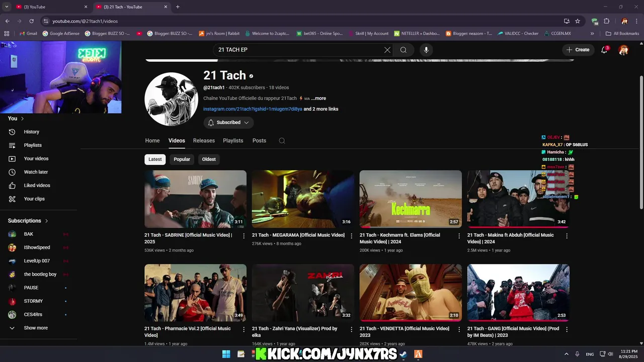Open options menu for Kechmarra video
This screenshot has height=362, width=644.
[x=459, y=236]
